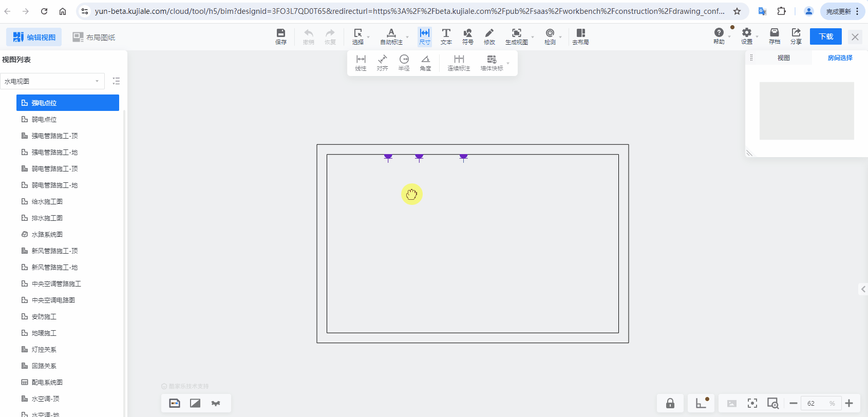The height and width of the screenshot is (417, 868).
Task: Switch to the 视图 tab in right panel
Action: (x=783, y=58)
